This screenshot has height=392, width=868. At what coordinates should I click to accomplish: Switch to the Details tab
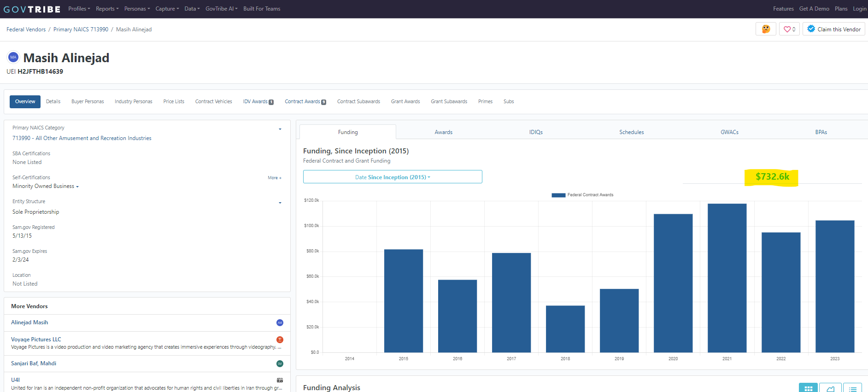point(53,102)
